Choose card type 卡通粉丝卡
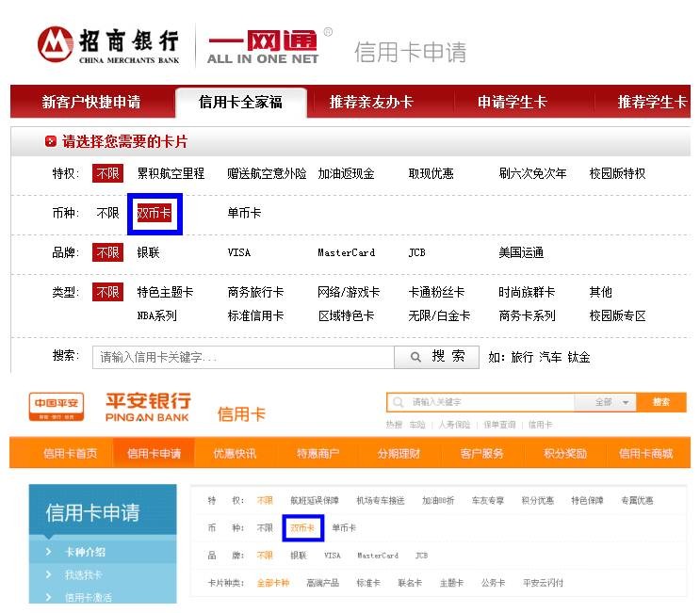 coord(436,292)
